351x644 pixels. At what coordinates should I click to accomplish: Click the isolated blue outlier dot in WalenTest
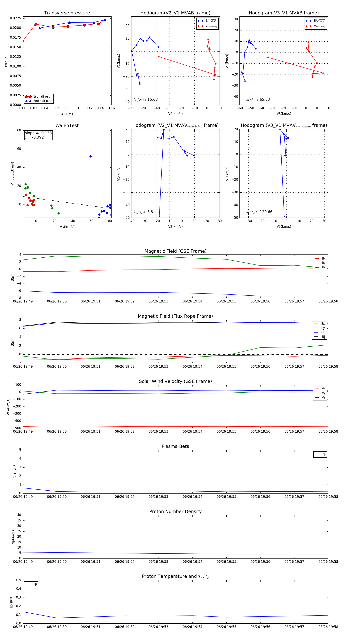[90, 157]
